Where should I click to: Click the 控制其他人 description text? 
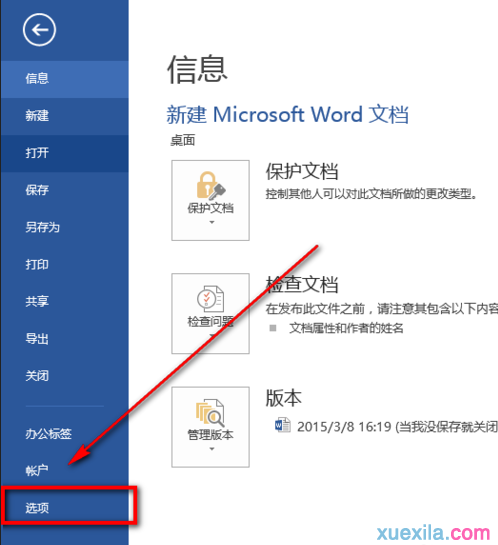(371, 194)
